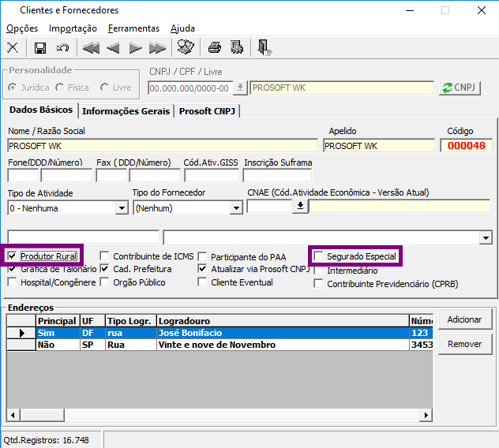Switch to Prosoft CNPJ tab

click(x=207, y=111)
